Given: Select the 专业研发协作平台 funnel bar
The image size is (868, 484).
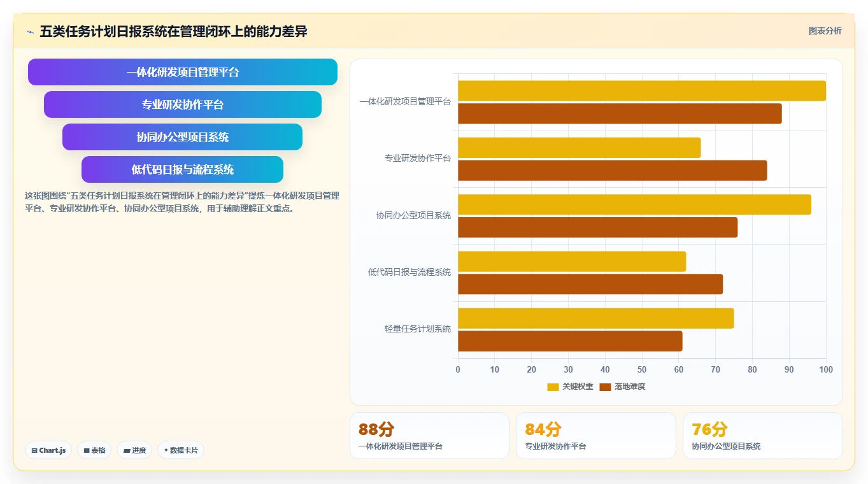Looking at the screenshot, I should click(183, 104).
